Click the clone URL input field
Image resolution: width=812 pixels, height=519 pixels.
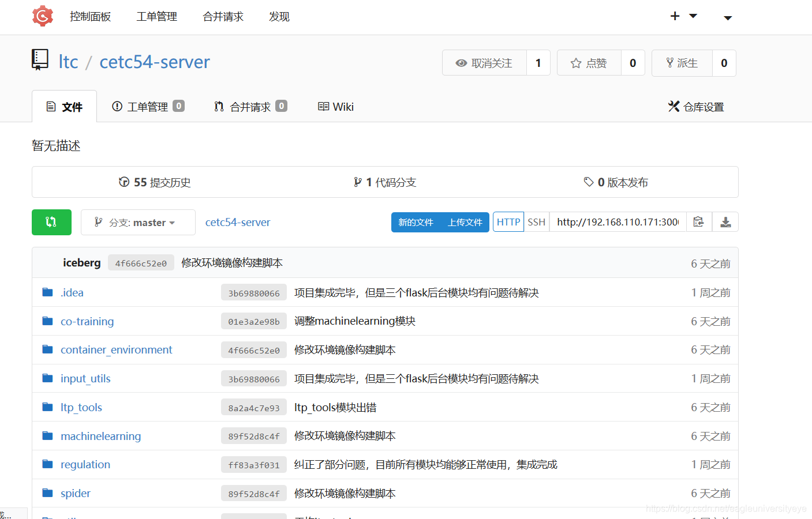[x=618, y=222]
